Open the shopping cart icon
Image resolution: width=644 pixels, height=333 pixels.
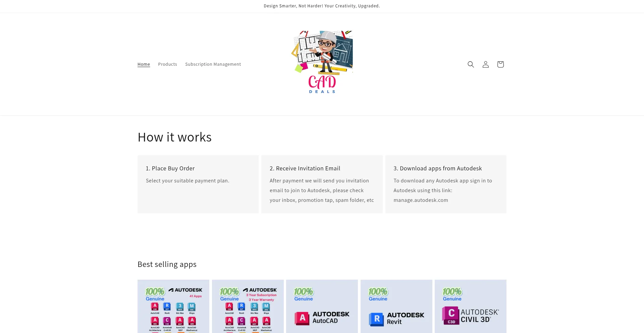(500, 64)
